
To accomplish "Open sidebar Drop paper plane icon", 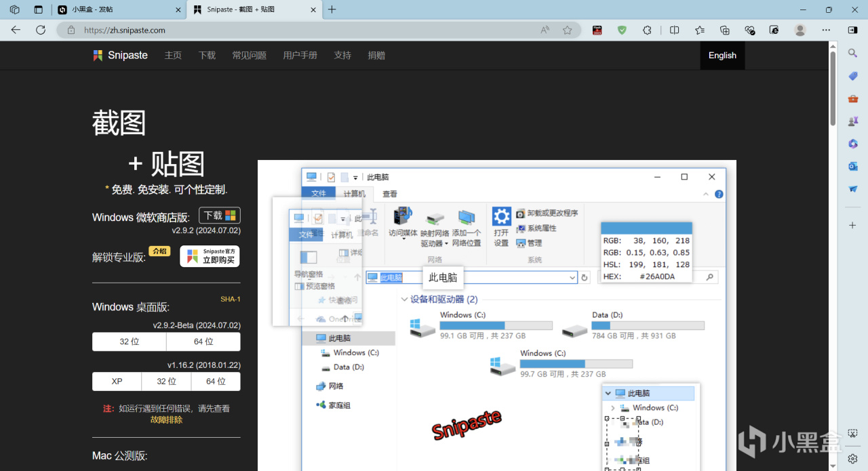I will pyautogui.click(x=853, y=189).
